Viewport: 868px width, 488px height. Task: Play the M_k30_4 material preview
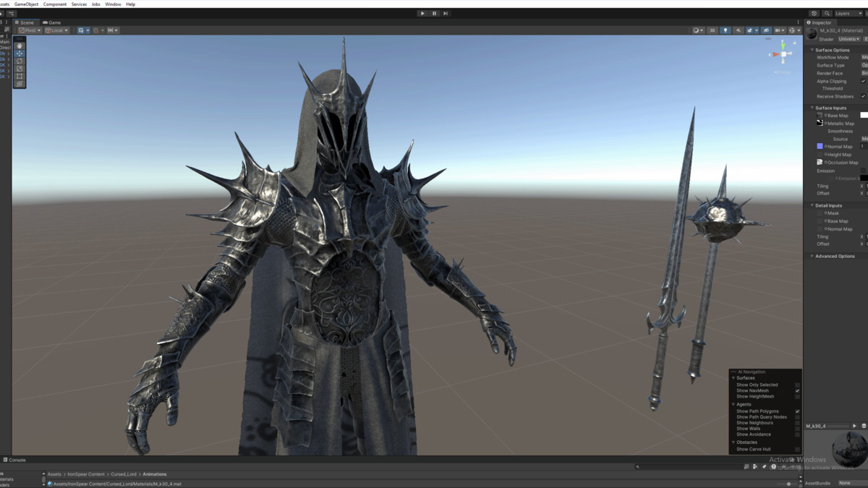[854, 426]
